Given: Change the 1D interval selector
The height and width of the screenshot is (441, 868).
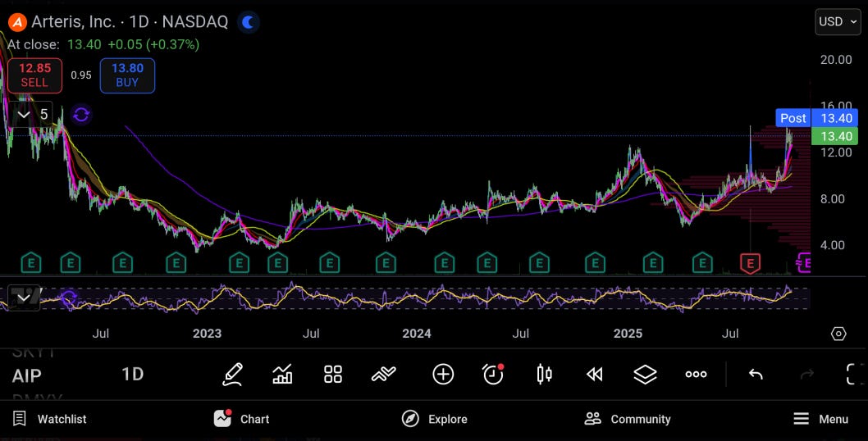Looking at the screenshot, I should click(133, 375).
